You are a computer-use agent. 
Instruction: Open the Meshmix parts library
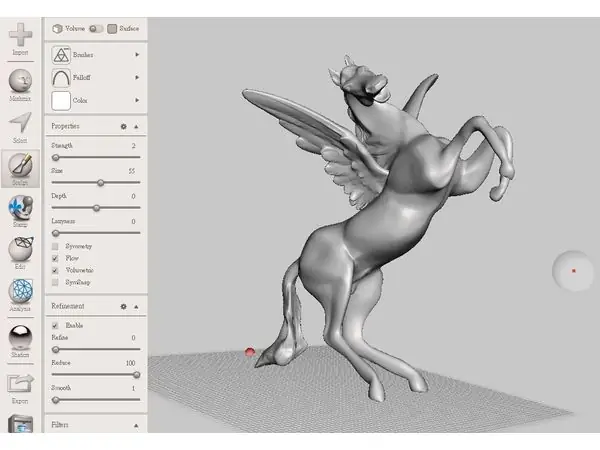pos(20,85)
